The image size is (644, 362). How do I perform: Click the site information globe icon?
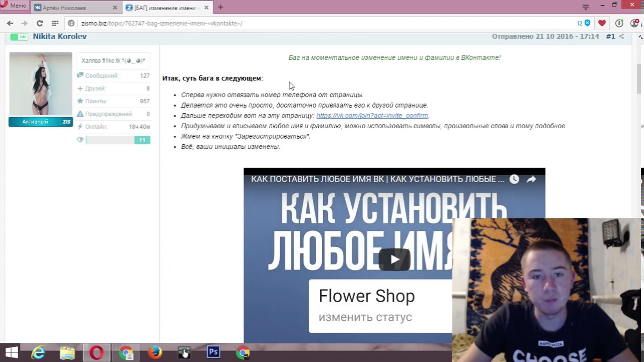71,23
